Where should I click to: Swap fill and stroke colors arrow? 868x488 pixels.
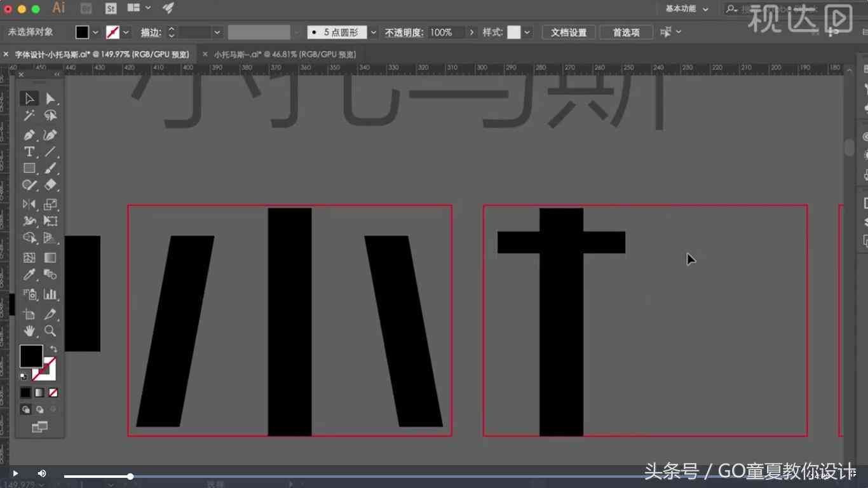click(53, 349)
